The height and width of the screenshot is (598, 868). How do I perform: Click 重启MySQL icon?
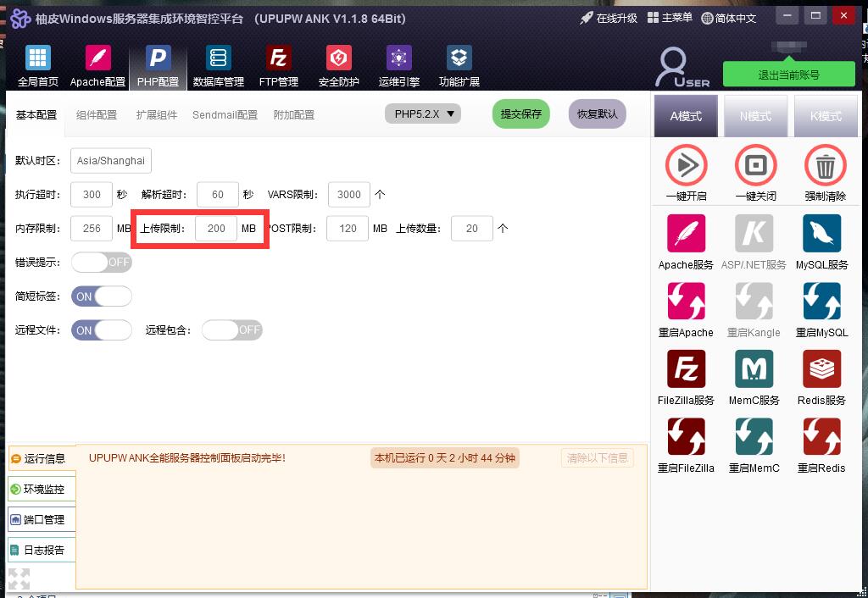821,301
